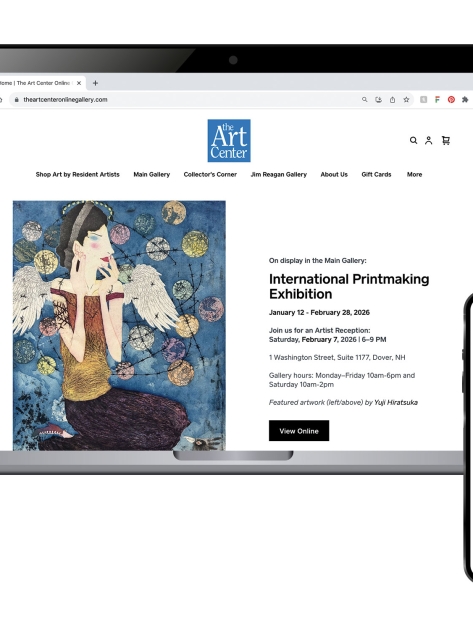The height and width of the screenshot is (630, 473).
Task: Close the Art Center Online tab
Action: coord(79,83)
